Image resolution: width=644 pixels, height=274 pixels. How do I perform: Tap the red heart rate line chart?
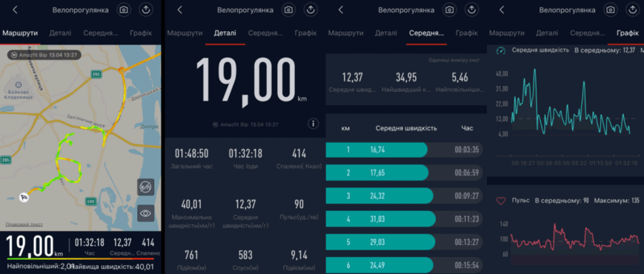[574, 238]
